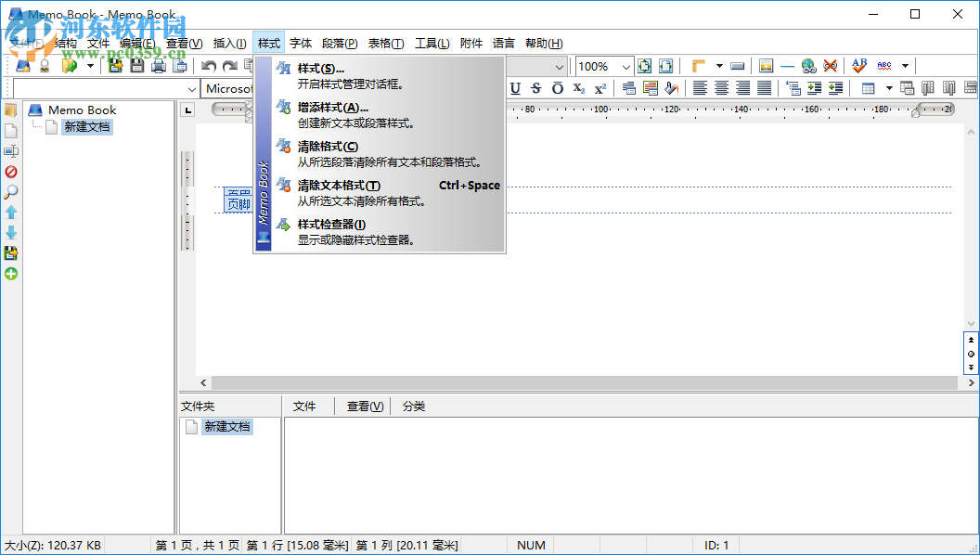Click the insert picture icon
The height and width of the screenshot is (555, 980).
click(x=767, y=66)
